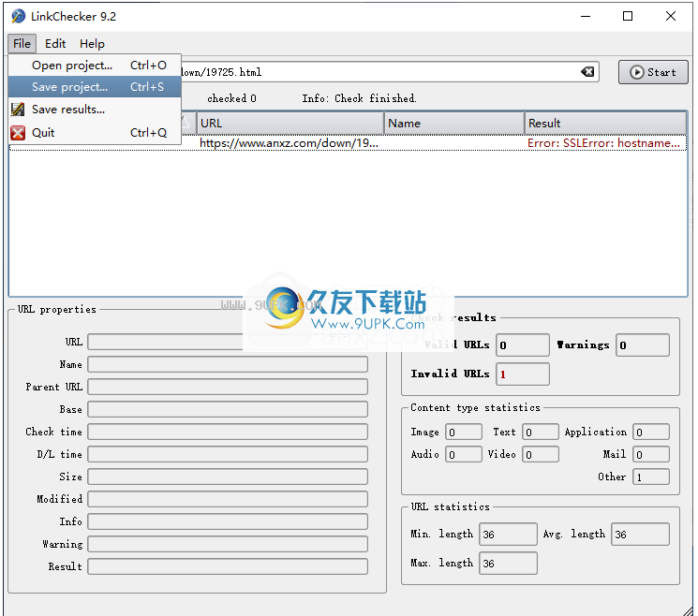Click the Application count field
This screenshot has height=616, width=698.
(651, 432)
